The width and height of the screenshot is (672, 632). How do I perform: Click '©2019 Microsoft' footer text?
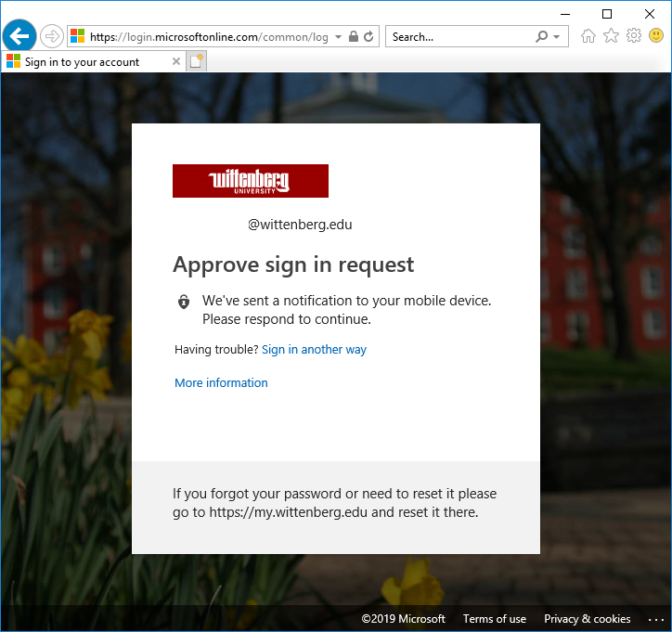tap(403, 619)
